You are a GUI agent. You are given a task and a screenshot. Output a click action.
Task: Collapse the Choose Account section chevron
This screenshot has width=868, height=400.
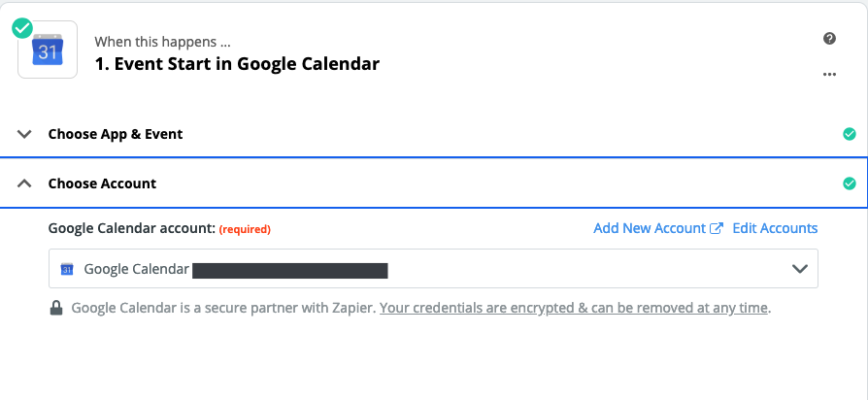(x=24, y=183)
